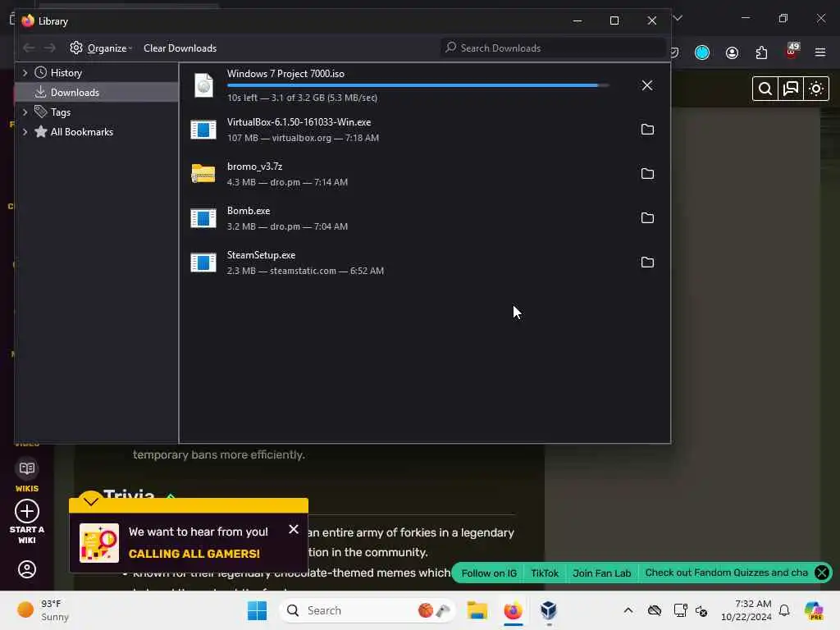Image resolution: width=840 pixels, height=630 pixels.
Task: Toggle Fandom light/dark theme icon
Action: [x=816, y=89]
